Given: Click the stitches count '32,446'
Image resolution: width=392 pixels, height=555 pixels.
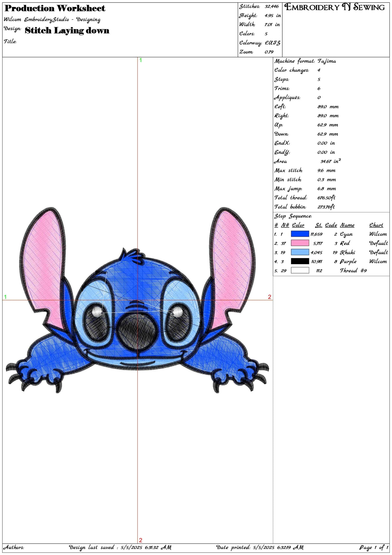Looking at the screenshot, I should click(272, 7).
